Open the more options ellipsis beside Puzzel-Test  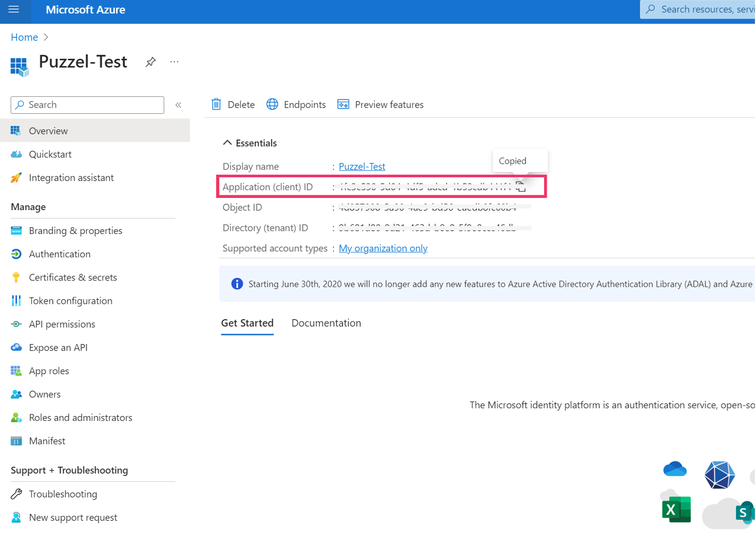pos(174,62)
